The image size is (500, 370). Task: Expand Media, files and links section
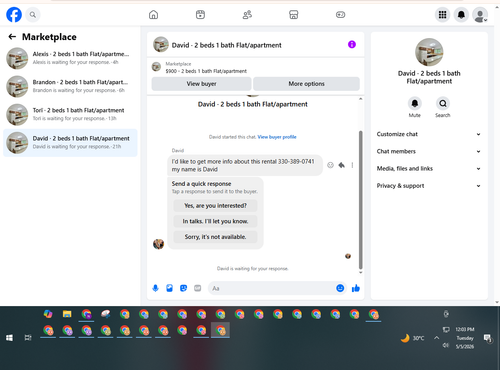click(429, 169)
